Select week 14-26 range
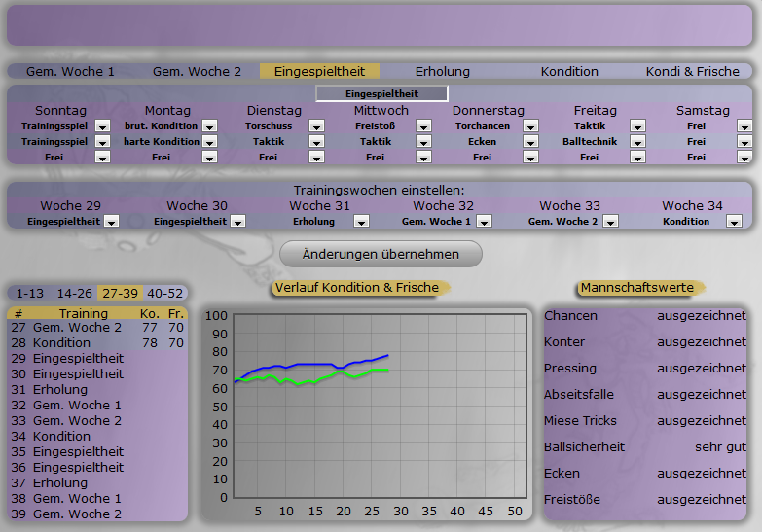Viewport: 762px width, 532px height. click(x=74, y=293)
